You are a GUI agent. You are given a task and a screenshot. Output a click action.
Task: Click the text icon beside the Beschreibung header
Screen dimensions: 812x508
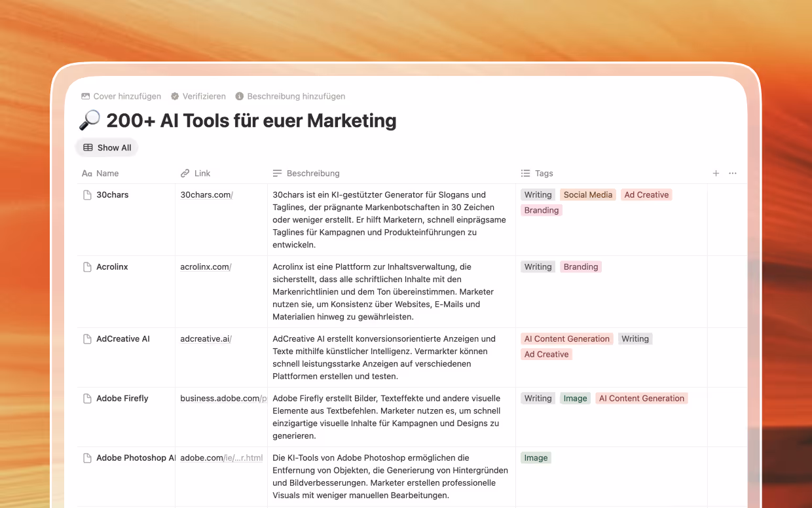[x=276, y=173]
